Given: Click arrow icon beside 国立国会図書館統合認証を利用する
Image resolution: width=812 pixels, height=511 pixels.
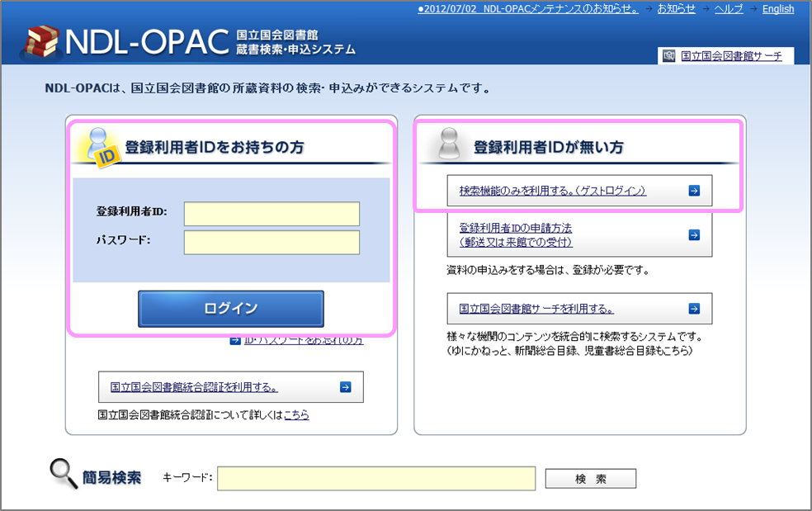Looking at the screenshot, I should (346, 387).
